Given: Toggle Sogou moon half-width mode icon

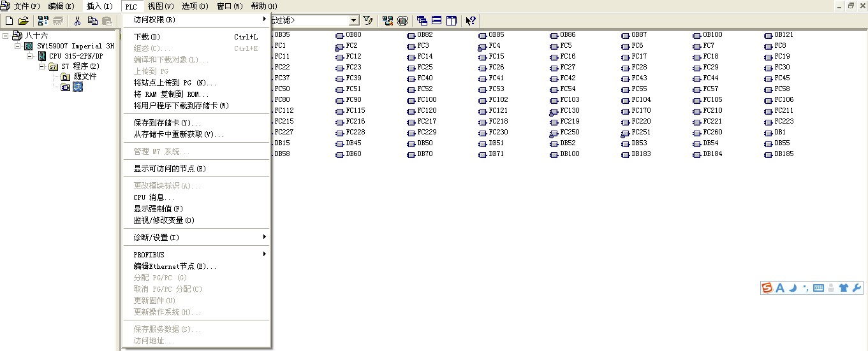Looking at the screenshot, I should 793,288.
